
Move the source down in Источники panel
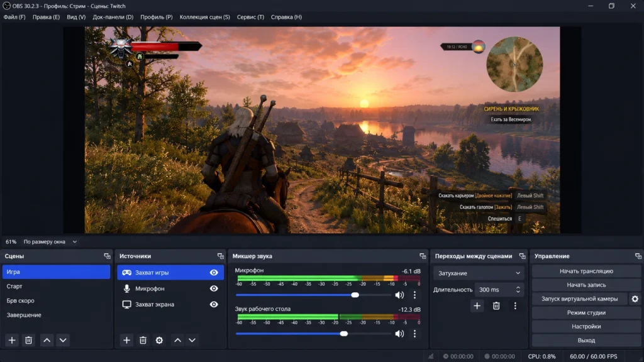click(x=192, y=340)
